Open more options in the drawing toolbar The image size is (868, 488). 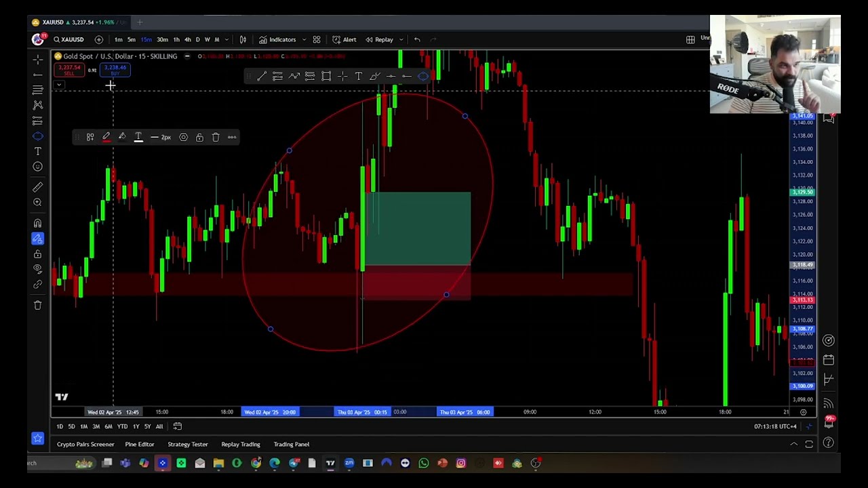pyautogui.click(x=232, y=137)
